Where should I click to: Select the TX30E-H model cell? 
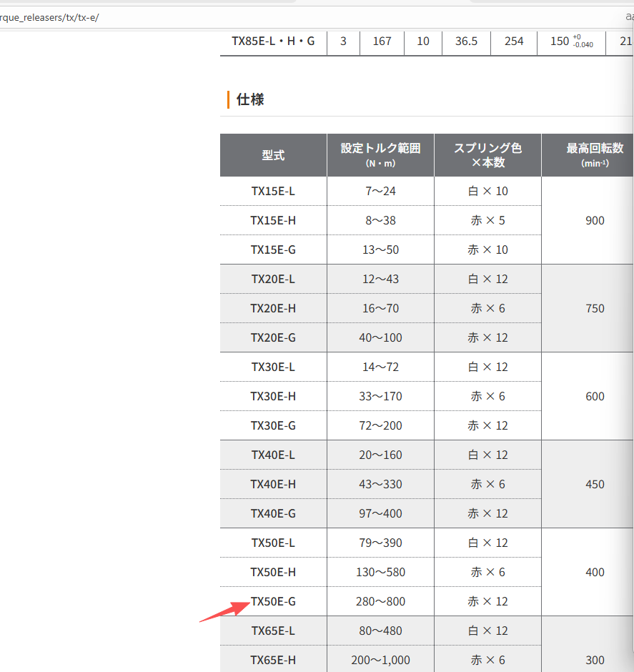pos(273,397)
